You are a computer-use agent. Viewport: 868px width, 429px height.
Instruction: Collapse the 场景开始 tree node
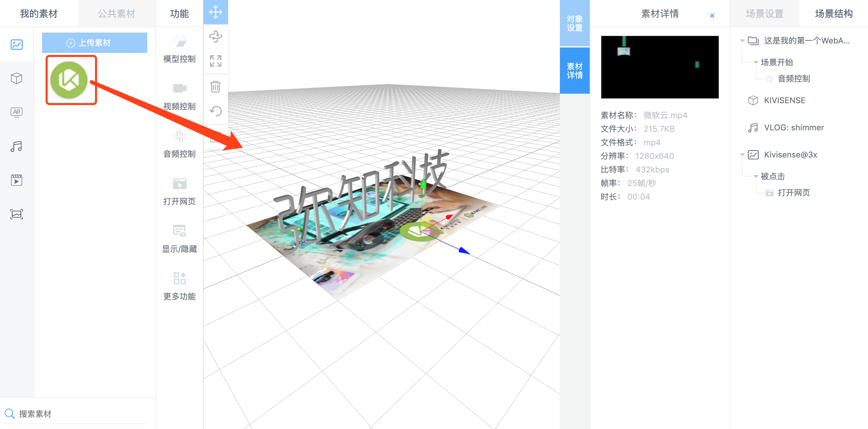tap(756, 62)
